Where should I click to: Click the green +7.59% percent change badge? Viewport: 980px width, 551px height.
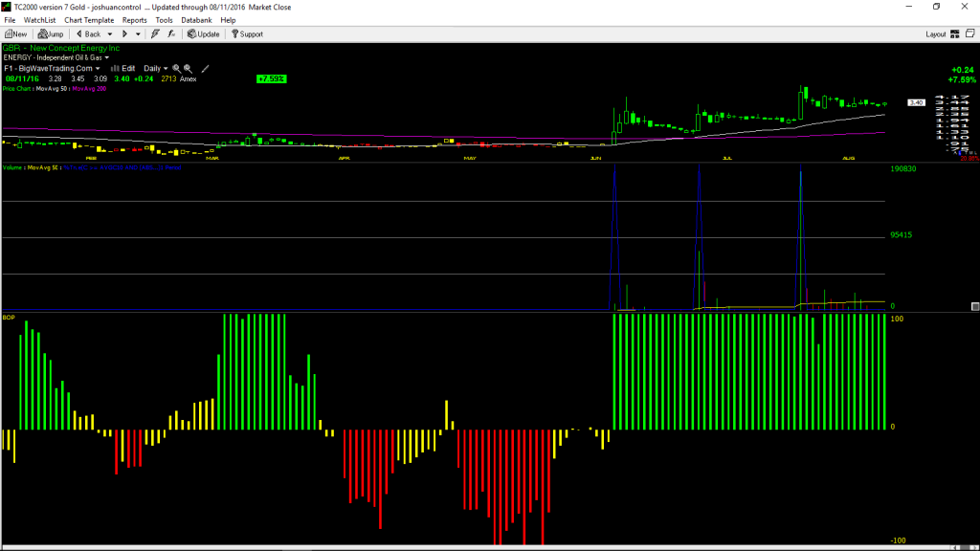[271, 79]
